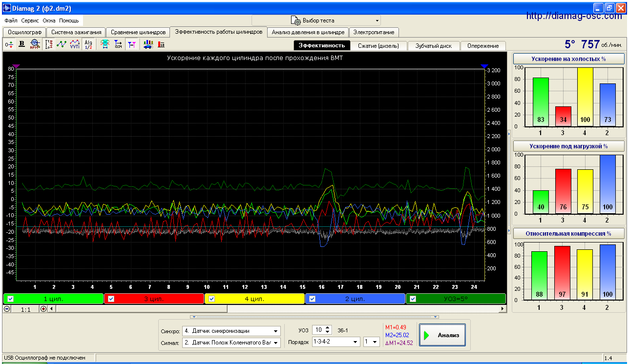This screenshot has width=629, height=364.
Task: Toggle the УОЗ=5° checkbox
Action: (413, 299)
